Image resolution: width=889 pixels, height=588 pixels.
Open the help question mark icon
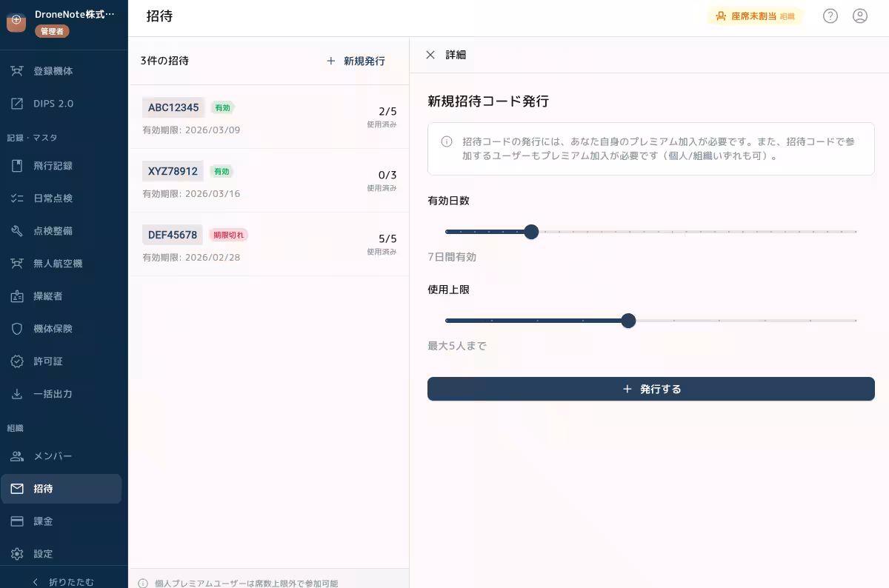[x=830, y=16]
